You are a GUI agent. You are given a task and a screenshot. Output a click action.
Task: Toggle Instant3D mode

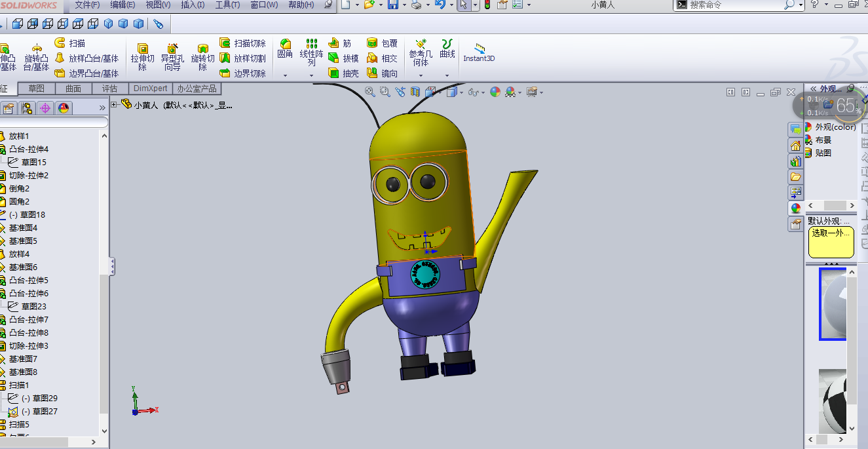click(x=479, y=52)
